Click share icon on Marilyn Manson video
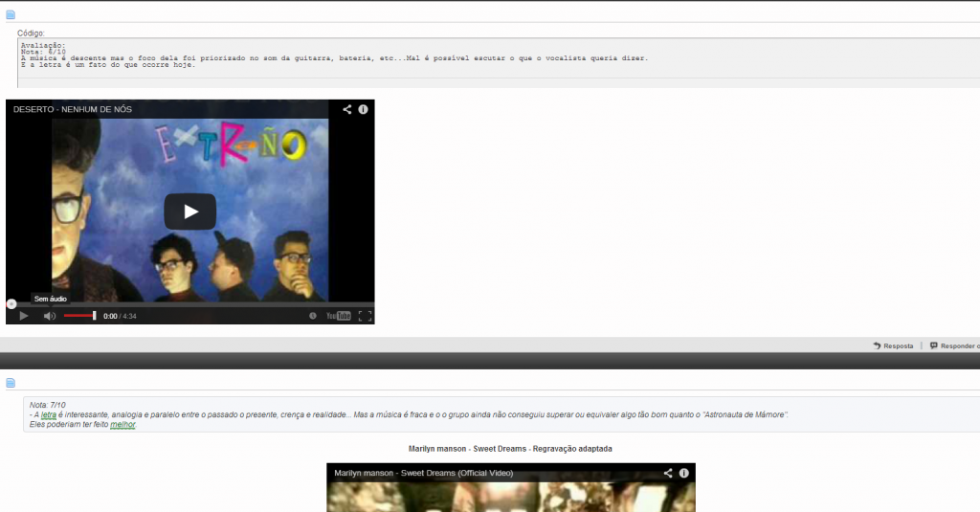Image resolution: width=980 pixels, height=512 pixels. click(x=668, y=473)
